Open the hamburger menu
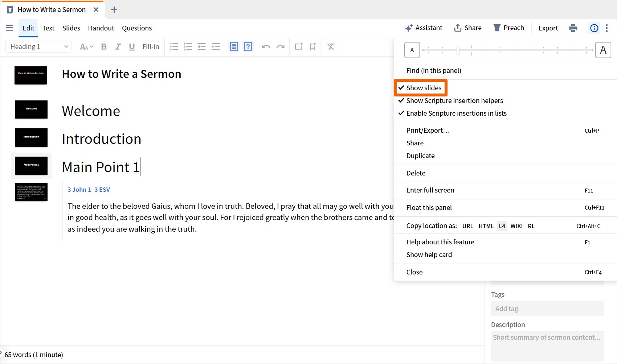This screenshot has height=364, width=617. 9,28
